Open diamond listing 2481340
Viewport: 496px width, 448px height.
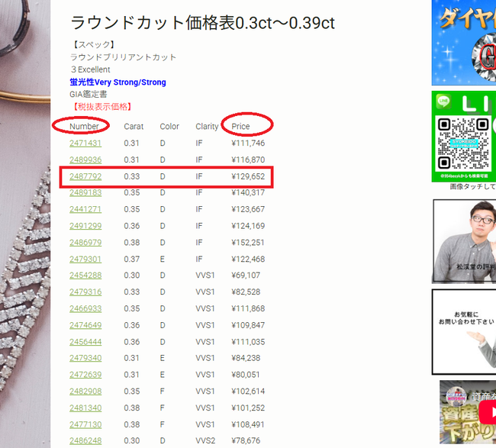85,408
